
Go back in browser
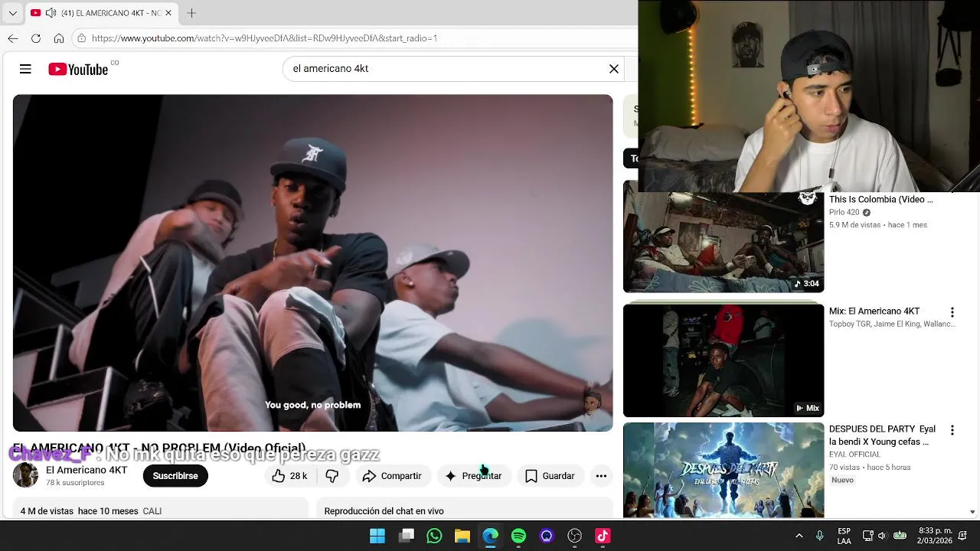click(x=13, y=38)
